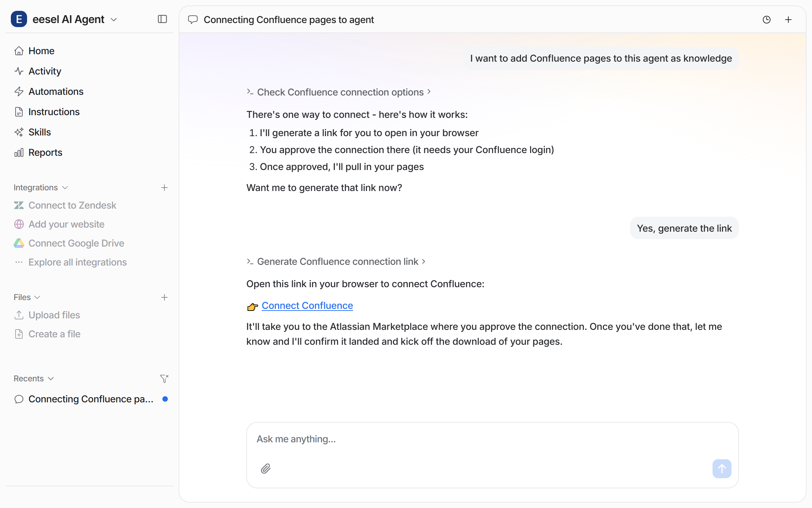
Task: Click the chat bubble icon in Recents
Action: [19, 399]
